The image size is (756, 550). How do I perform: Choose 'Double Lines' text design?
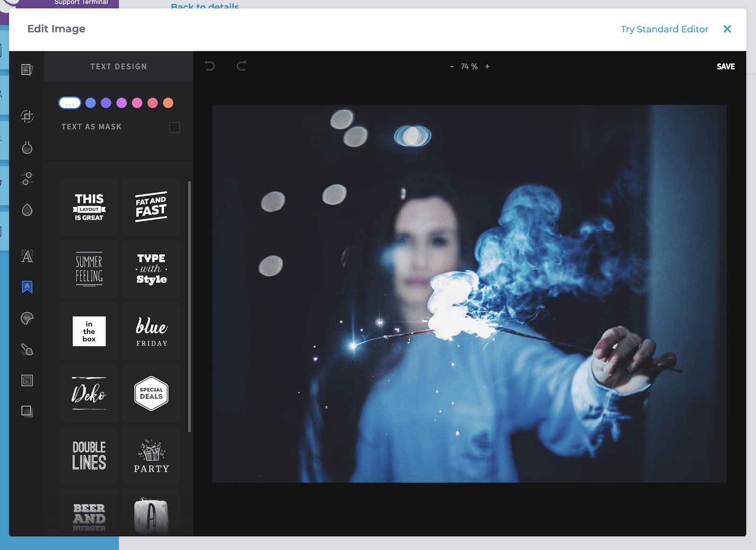(x=89, y=455)
